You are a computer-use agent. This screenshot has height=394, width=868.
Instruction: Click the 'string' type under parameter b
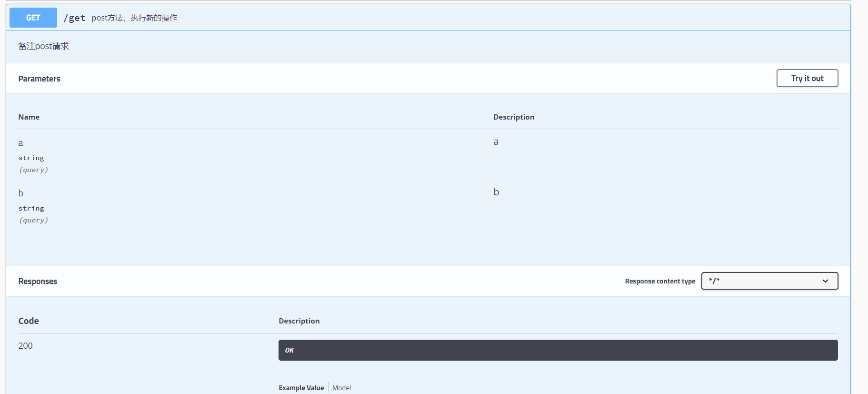pos(31,208)
